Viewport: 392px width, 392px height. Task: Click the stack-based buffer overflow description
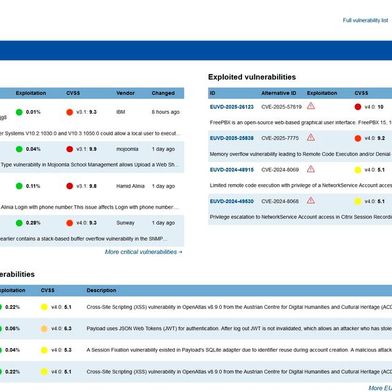tap(83, 239)
